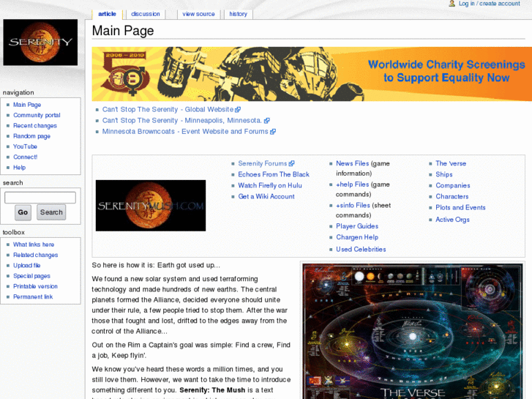
Task: Click the Serenity logo in the sidebar
Action: pyautogui.click(x=40, y=42)
